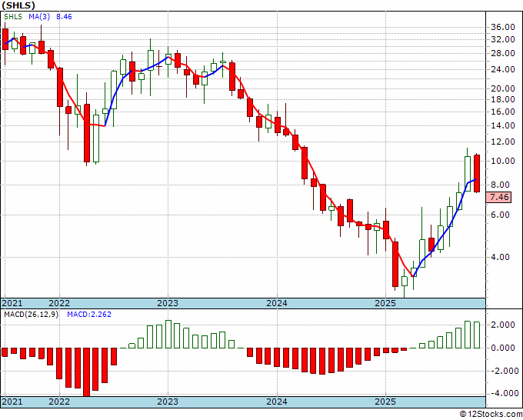Click the (SHLS) chart title
The width and height of the screenshot is (523, 420).
[18, 5]
